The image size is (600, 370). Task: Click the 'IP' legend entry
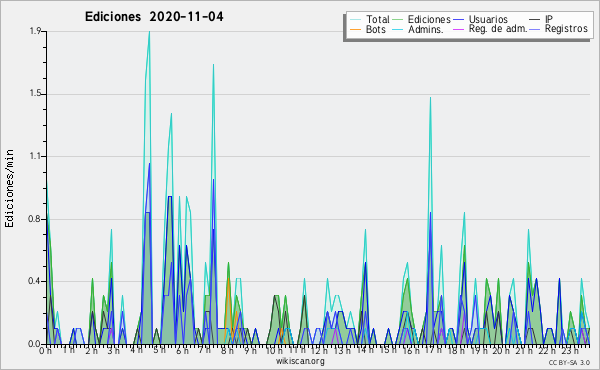tap(549, 19)
